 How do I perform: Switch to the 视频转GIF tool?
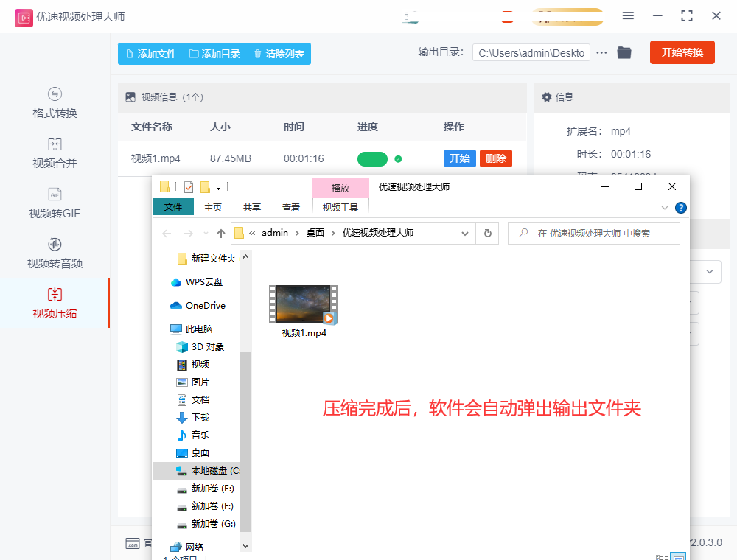pos(55,203)
